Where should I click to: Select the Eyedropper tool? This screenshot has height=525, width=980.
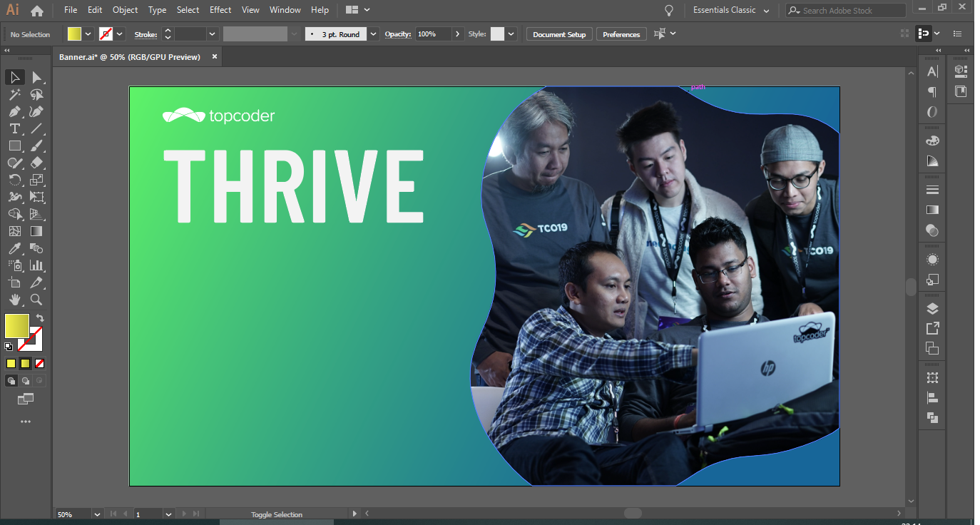tap(14, 248)
